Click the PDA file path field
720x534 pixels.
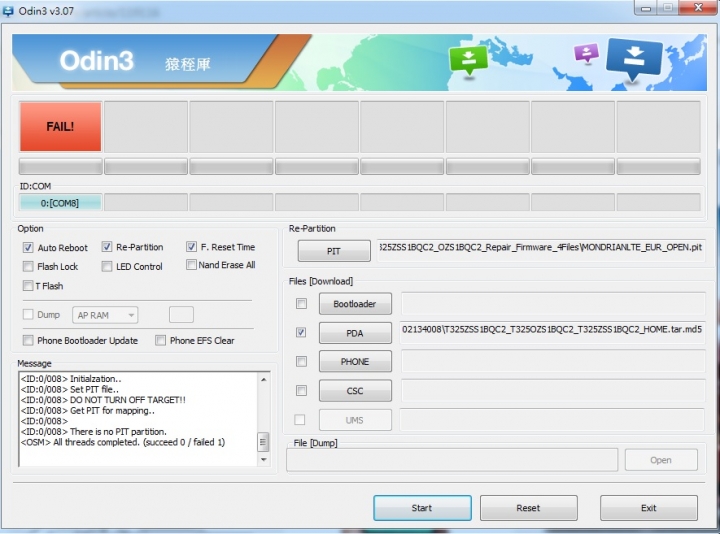552,333
